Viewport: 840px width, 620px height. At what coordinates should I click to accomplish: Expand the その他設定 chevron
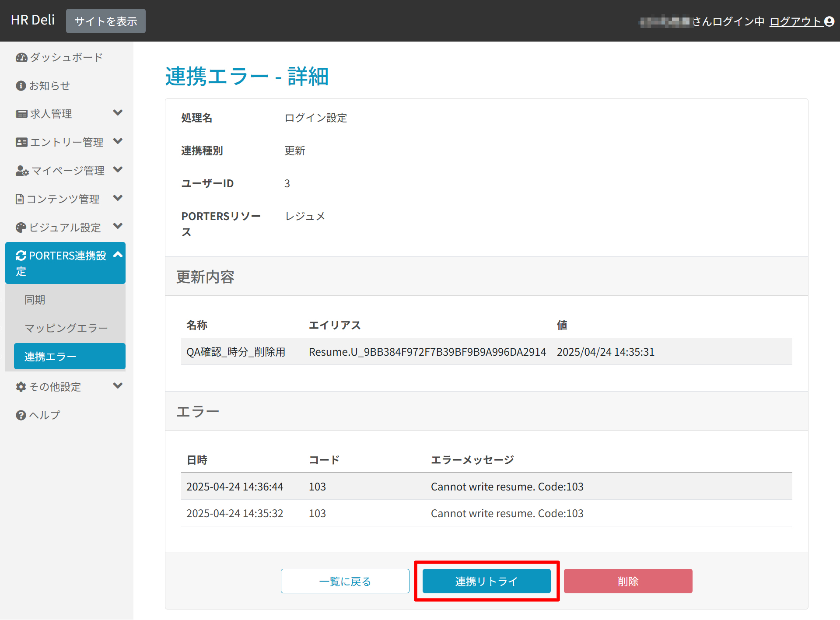tap(118, 386)
